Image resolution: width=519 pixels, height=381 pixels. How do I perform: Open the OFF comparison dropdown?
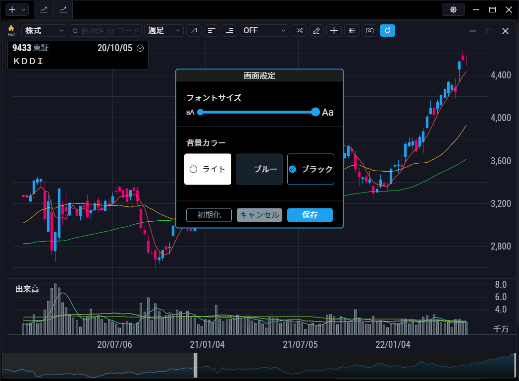[264, 31]
